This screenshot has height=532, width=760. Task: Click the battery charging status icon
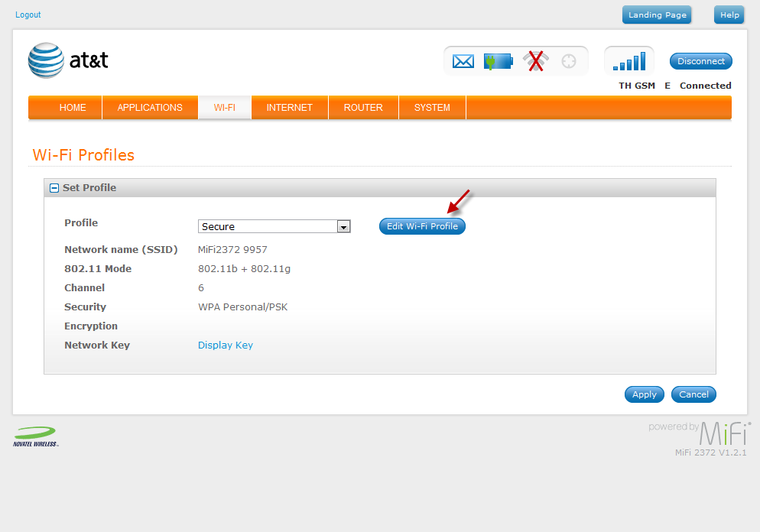[x=499, y=62]
